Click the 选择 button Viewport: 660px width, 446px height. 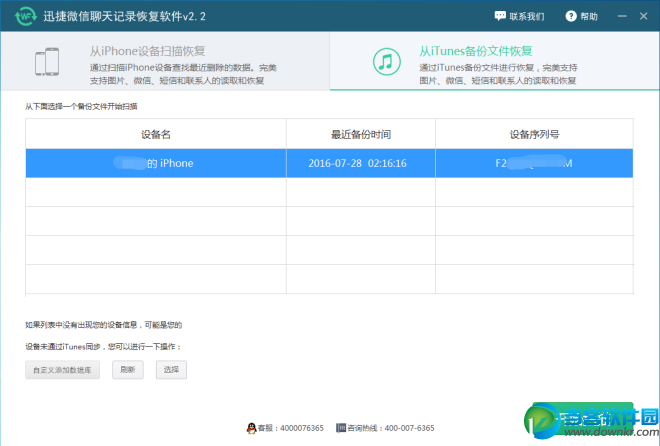click(x=171, y=370)
